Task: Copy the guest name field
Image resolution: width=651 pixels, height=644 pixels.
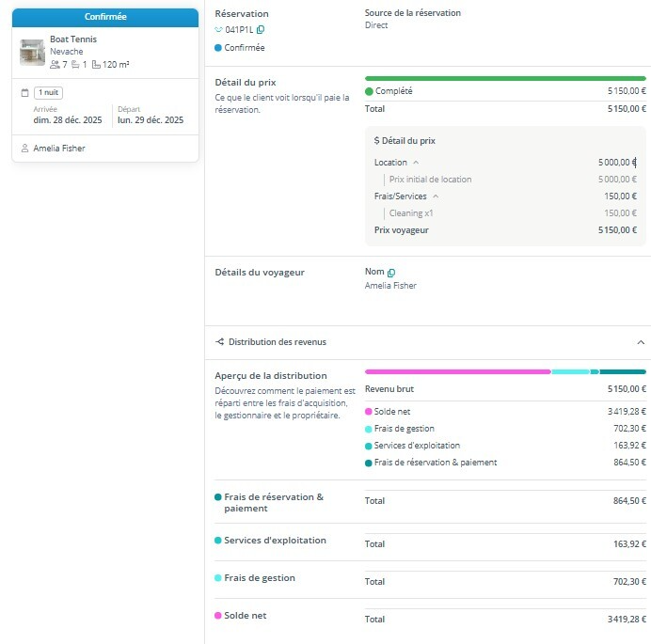Action: click(391, 273)
